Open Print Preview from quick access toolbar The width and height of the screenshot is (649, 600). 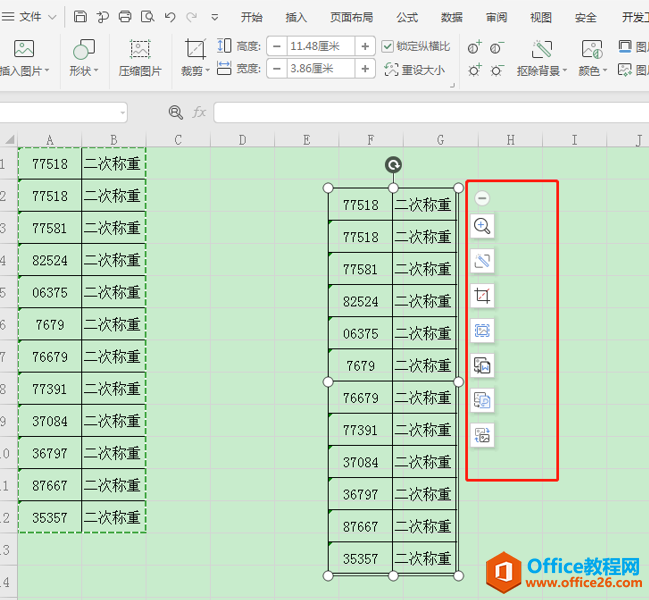click(147, 17)
